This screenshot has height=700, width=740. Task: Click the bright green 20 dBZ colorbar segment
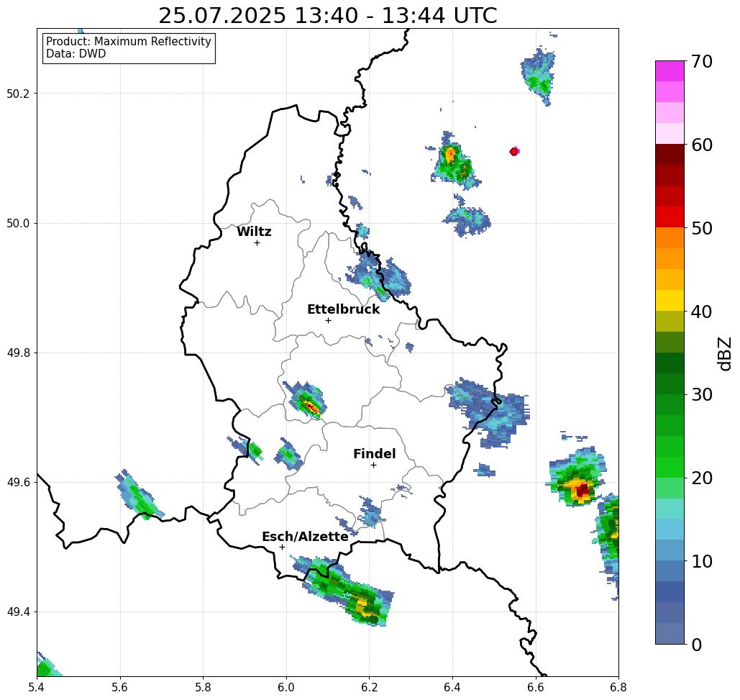point(670,468)
